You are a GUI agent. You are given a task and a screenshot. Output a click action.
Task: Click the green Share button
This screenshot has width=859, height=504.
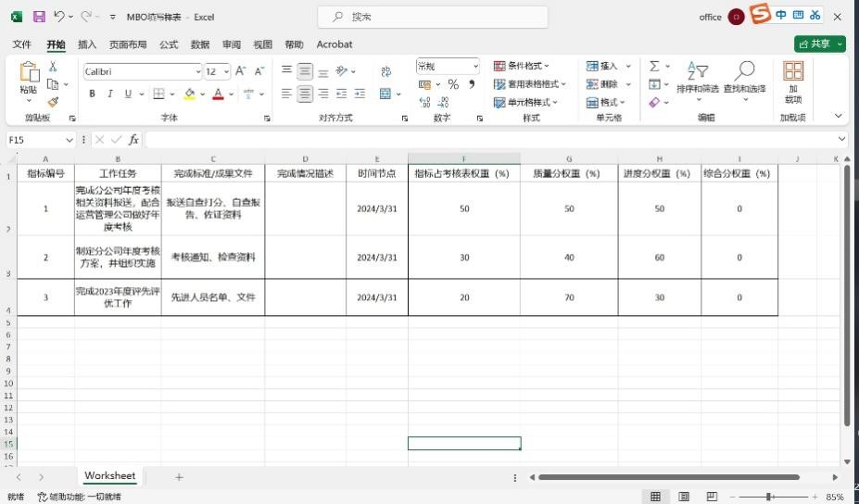[820, 44]
